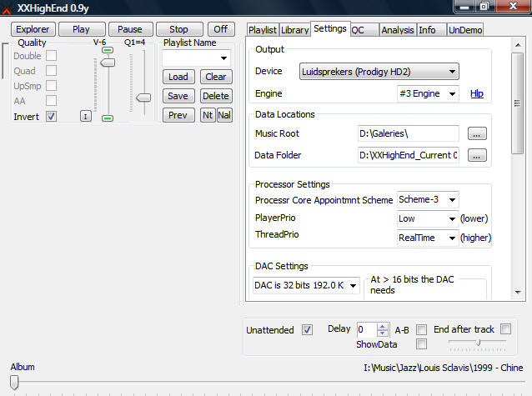Click the Delay value field

pos(366,329)
